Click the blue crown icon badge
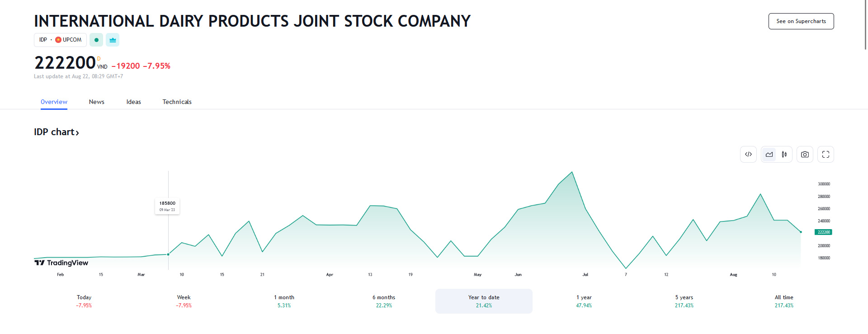 coord(113,40)
